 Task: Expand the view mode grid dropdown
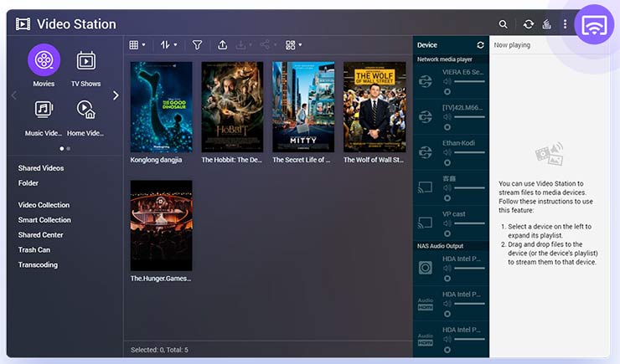(x=137, y=45)
